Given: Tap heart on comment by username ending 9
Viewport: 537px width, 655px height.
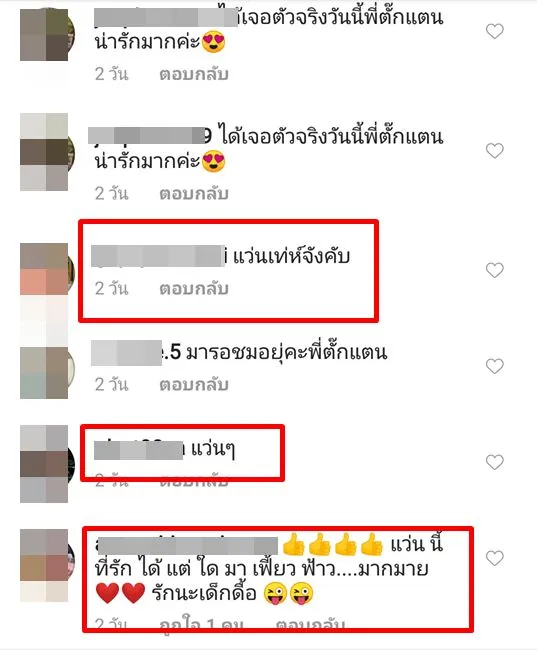Looking at the screenshot, I should [x=495, y=151].
